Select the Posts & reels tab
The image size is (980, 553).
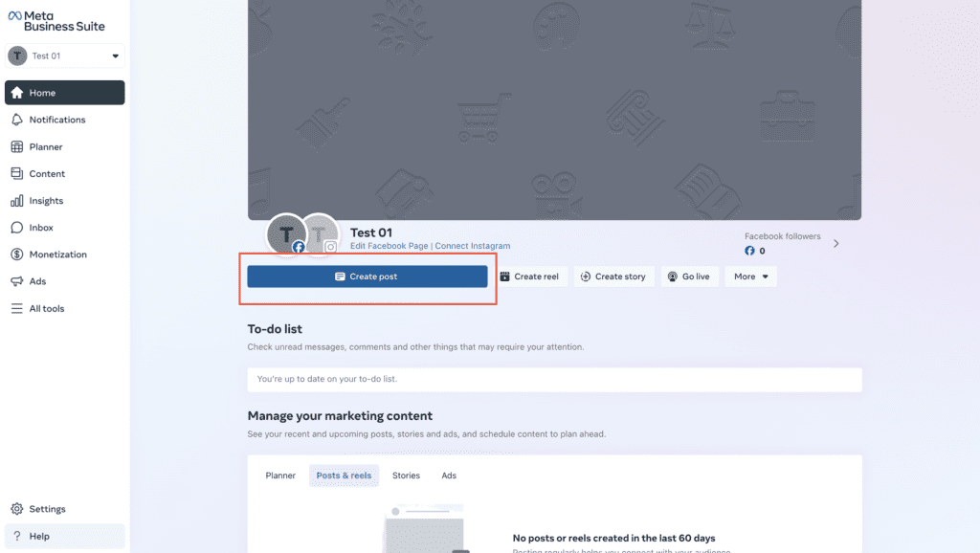[344, 476]
